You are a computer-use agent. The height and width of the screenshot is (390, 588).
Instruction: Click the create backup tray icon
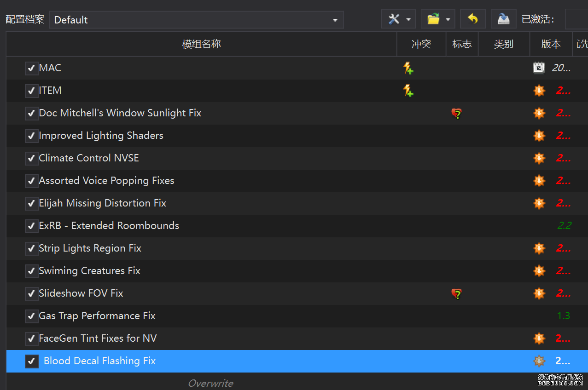pyautogui.click(x=503, y=19)
